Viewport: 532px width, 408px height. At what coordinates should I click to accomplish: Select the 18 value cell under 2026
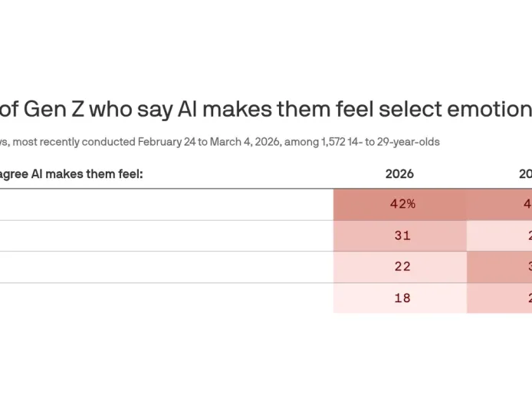pos(399,298)
